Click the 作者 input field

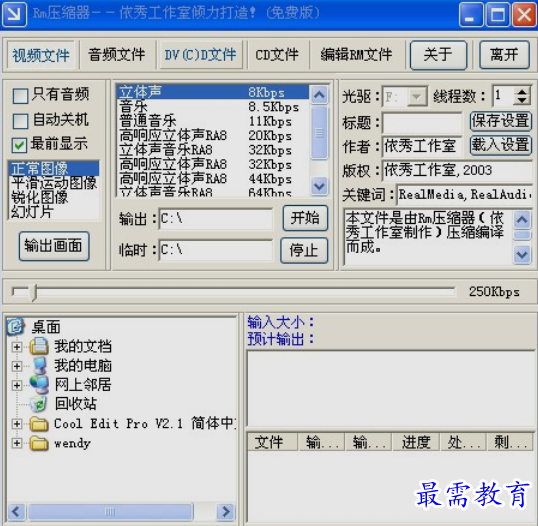point(422,147)
